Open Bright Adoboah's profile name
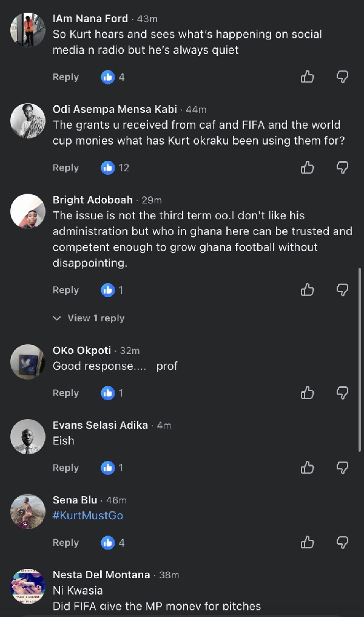Screen dimensions: 364x617 pos(93,200)
